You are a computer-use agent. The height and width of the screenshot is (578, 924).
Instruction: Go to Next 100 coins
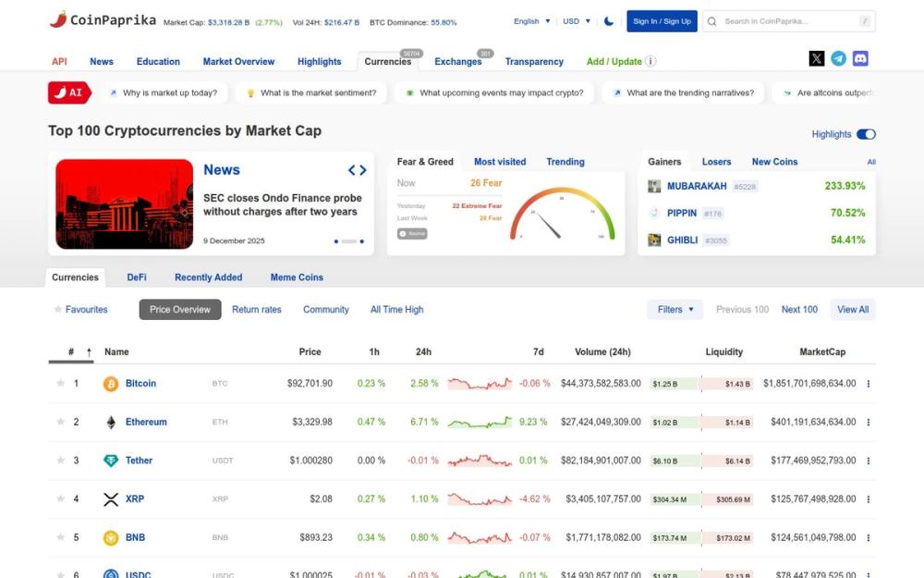[x=799, y=310]
